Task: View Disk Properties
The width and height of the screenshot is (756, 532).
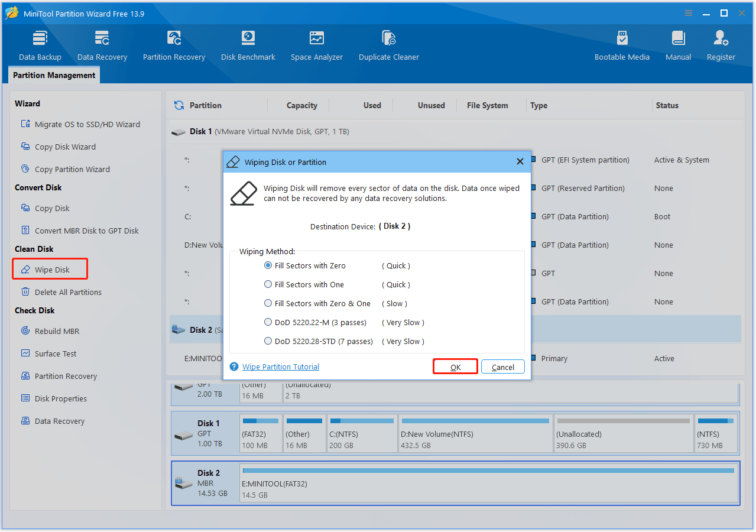Action: [54, 398]
